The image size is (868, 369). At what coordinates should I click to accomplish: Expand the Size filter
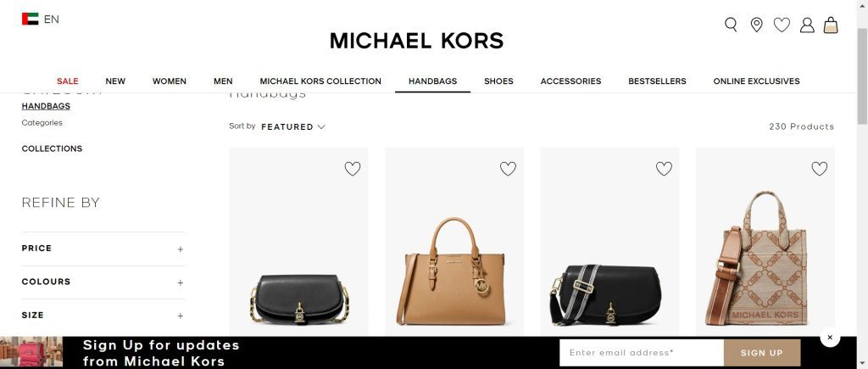point(103,316)
